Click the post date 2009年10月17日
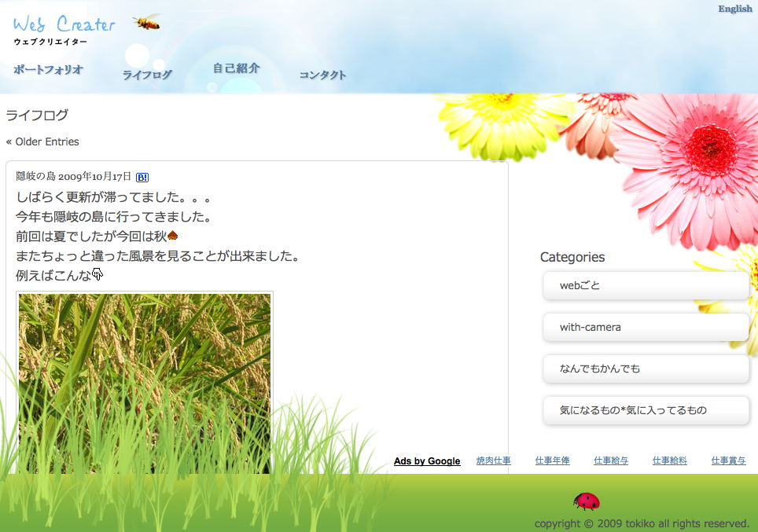Viewport: 758px width, 532px height. 94,176
